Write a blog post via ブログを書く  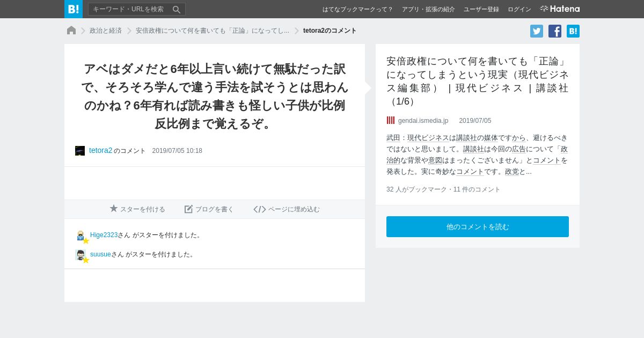tap(209, 209)
